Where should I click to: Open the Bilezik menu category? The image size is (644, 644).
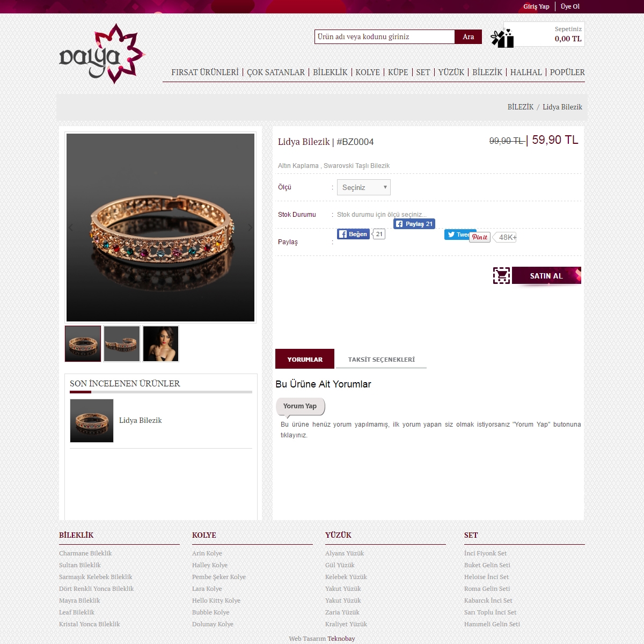click(x=487, y=72)
